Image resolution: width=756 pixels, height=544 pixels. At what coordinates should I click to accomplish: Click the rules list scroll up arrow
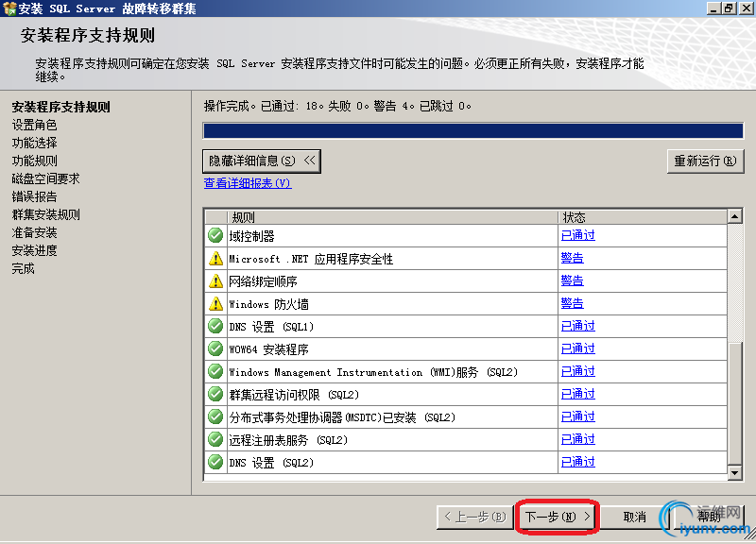coord(734,216)
